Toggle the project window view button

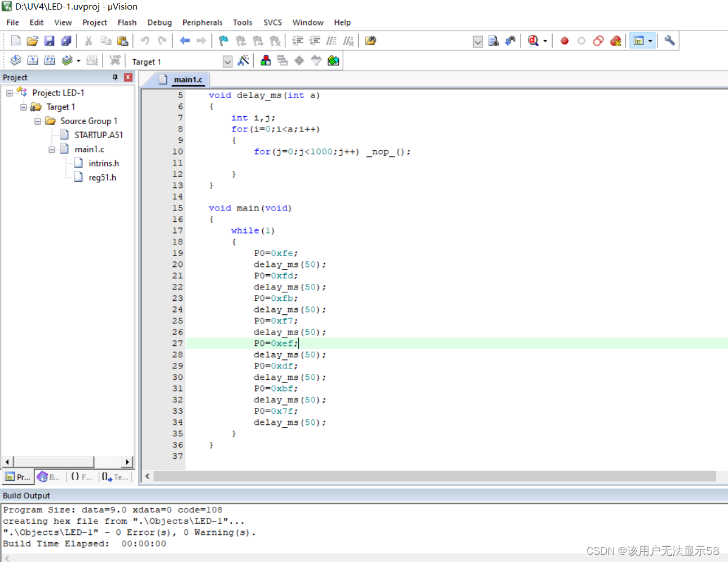point(638,41)
